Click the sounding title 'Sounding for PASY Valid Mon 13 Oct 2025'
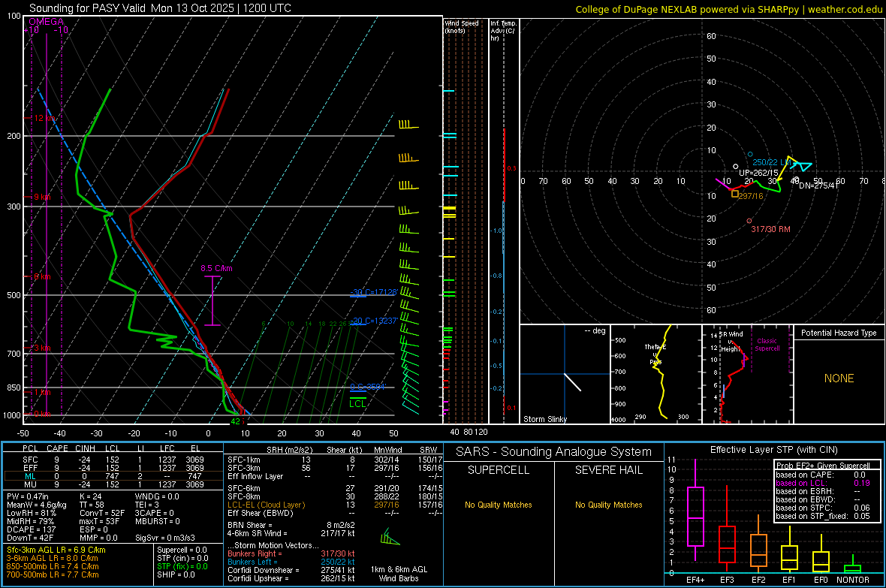Image resolution: width=886 pixels, height=588 pixels. [x=160, y=8]
